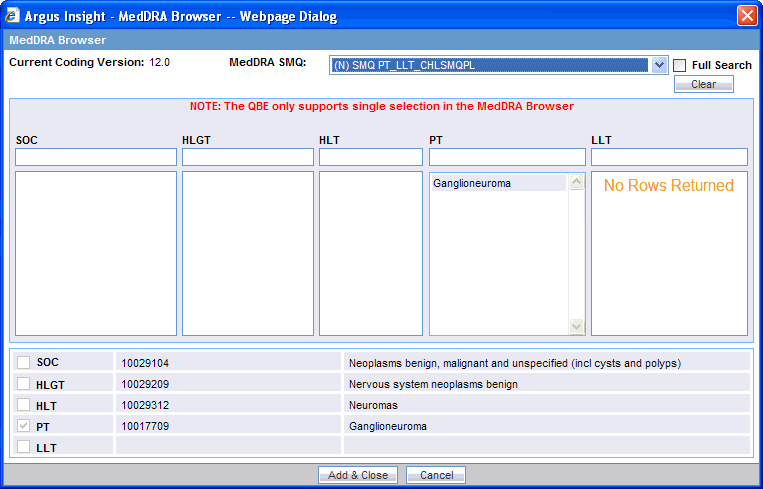
Task: Click the No Rows Returned message
Action: click(669, 185)
